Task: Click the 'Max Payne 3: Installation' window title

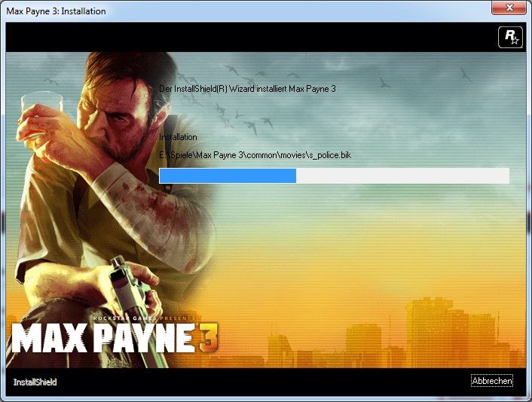Action: click(56, 11)
